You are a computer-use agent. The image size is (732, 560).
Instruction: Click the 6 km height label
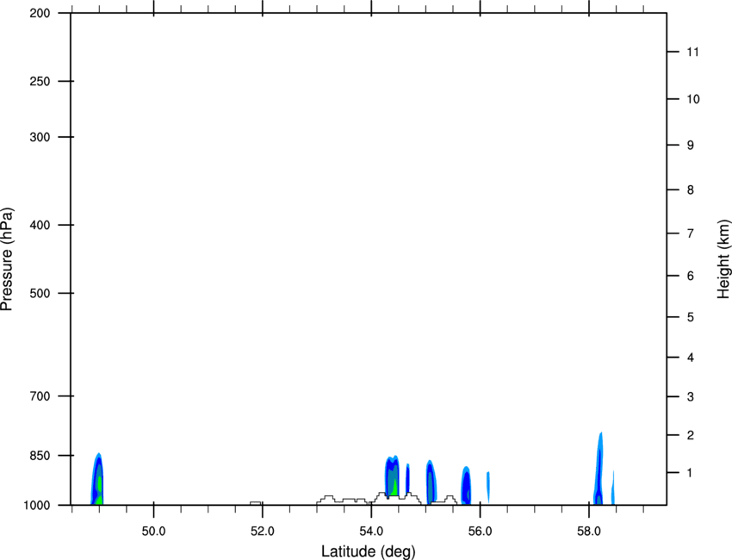pos(691,276)
